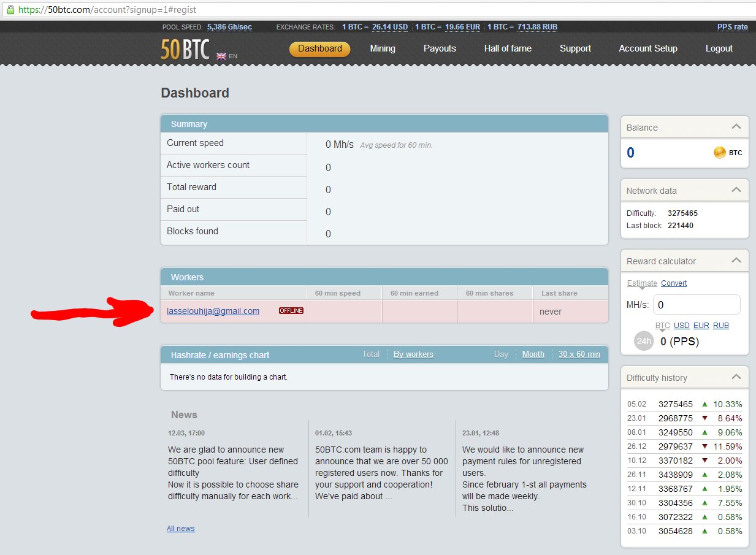Image resolution: width=756 pixels, height=555 pixels.
Task: Click the UK flag language icon
Action: coord(221,56)
